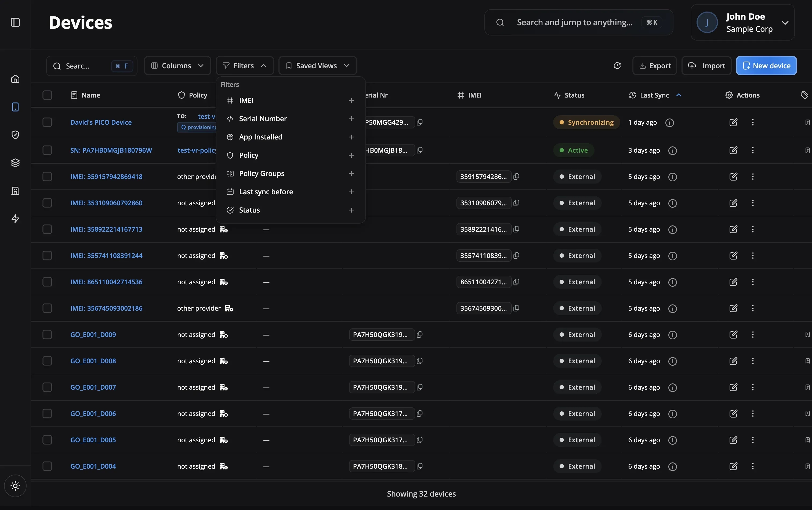Edit David's PICO Device with pencil icon
The height and width of the screenshot is (510, 812).
click(733, 122)
